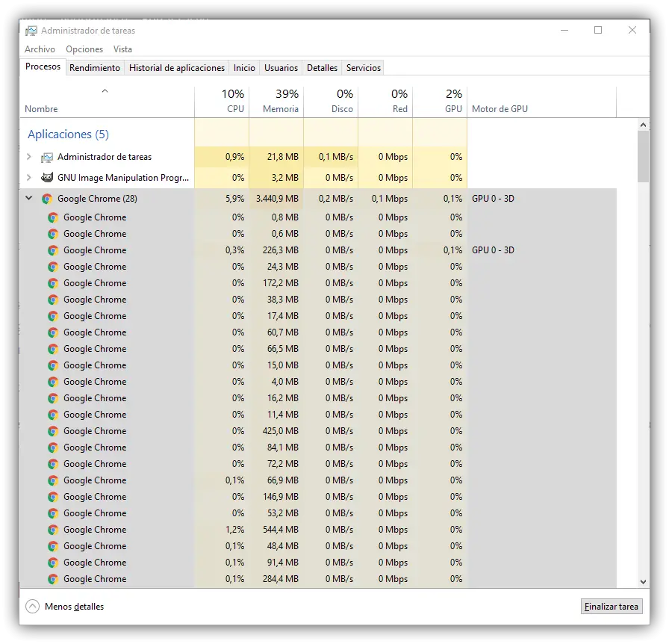Click the GNU Image Manipulation Program icon

click(x=47, y=178)
